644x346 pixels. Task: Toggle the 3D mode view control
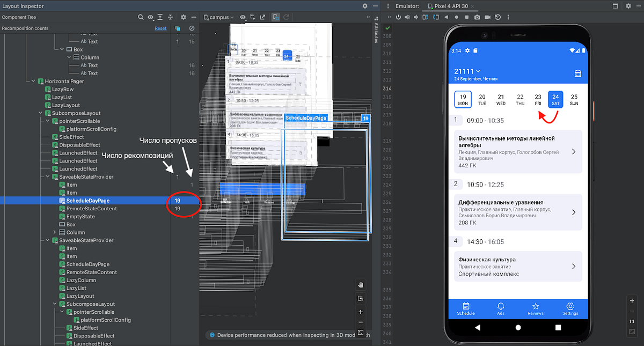[360, 298]
